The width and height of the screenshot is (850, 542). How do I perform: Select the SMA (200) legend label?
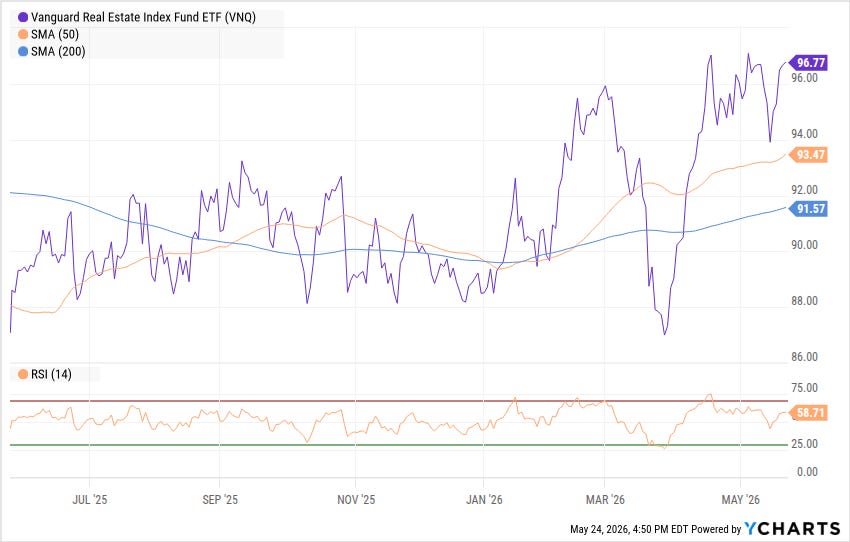(x=58, y=52)
